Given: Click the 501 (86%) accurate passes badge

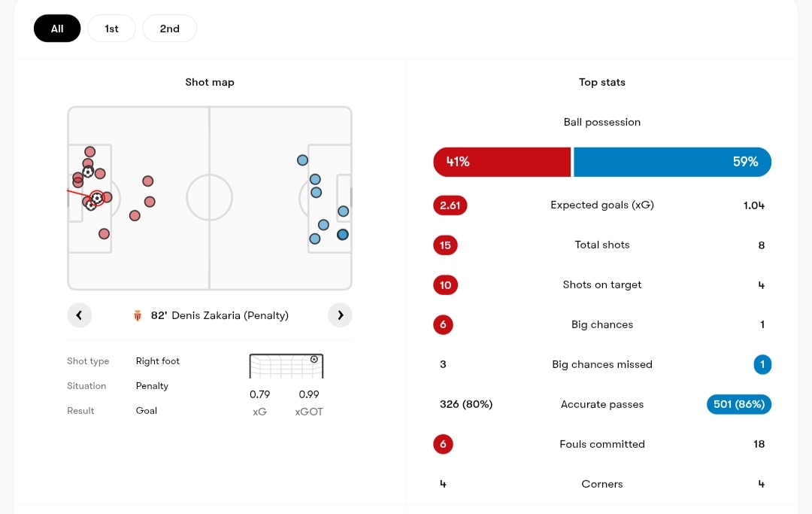Looking at the screenshot, I should pos(738,404).
